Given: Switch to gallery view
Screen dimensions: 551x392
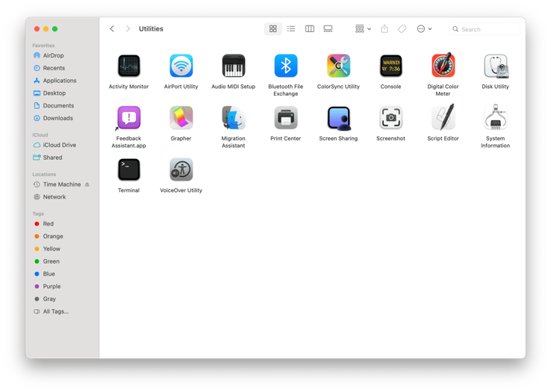Looking at the screenshot, I should click(x=328, y=29).
